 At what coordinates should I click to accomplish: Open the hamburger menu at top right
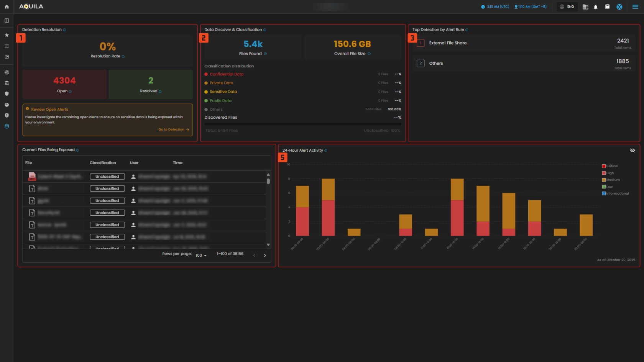(635, 7)
